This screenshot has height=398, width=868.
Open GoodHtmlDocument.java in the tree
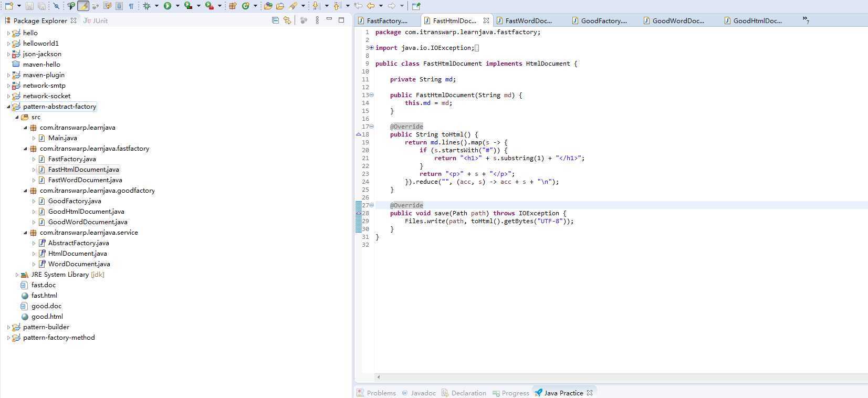(x=86, y=212)
